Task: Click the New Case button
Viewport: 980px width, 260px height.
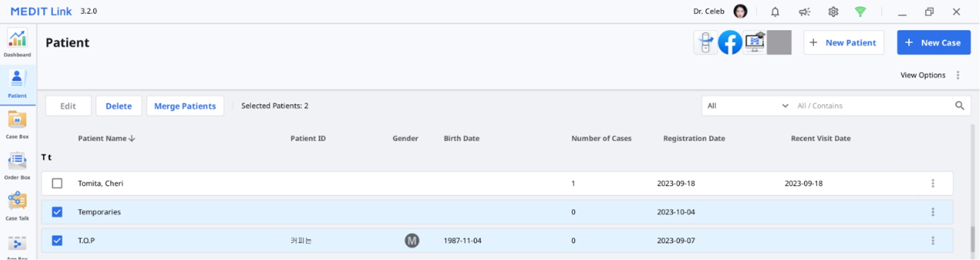Action: pyautogui.click(x=934, y=42)
